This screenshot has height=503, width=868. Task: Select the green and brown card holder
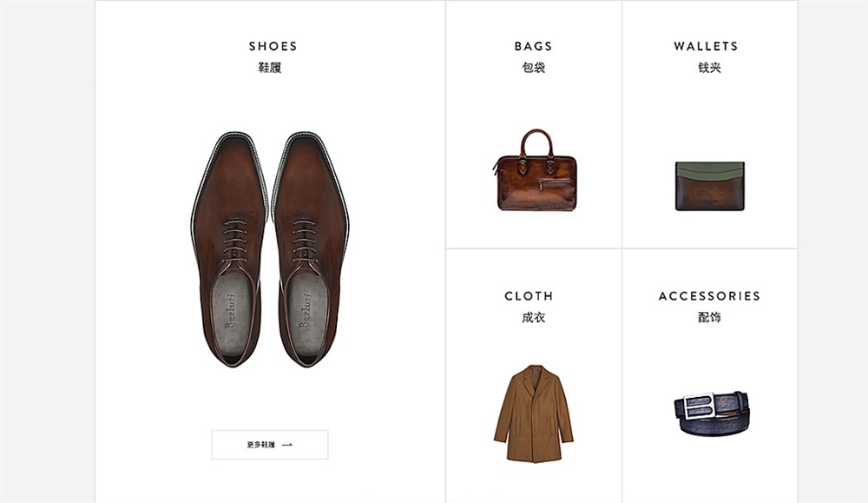point(709,185)
